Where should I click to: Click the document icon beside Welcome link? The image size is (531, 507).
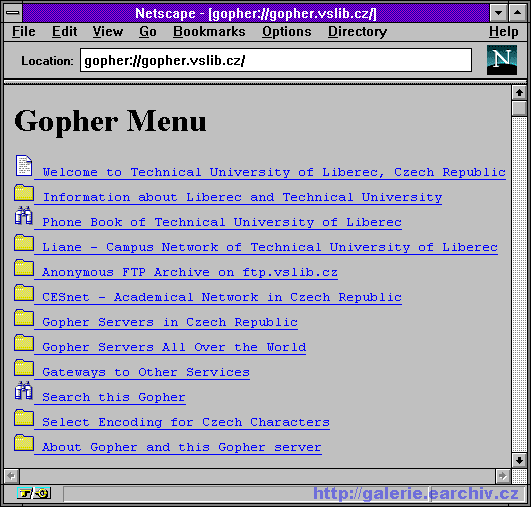(24, 166)
